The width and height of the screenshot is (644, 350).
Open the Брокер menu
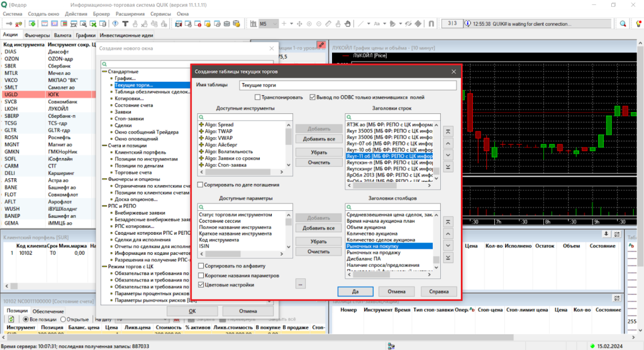pyautogui.click(x=101, y=14)
